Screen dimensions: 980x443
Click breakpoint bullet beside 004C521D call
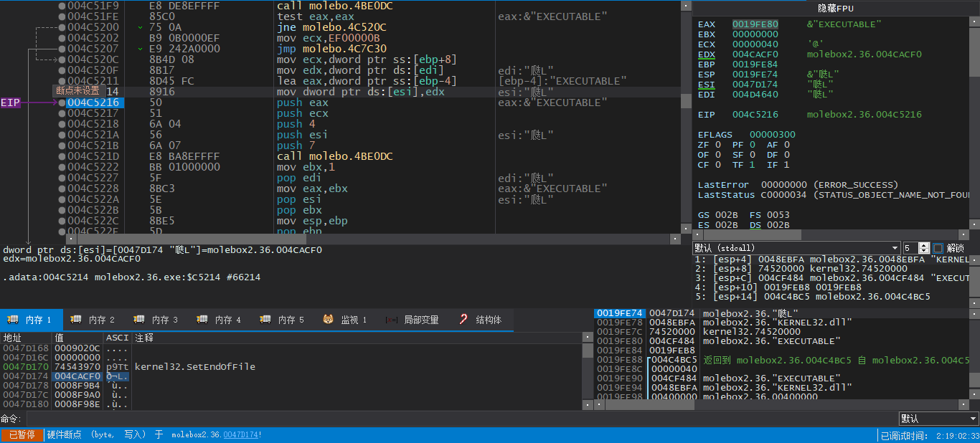pos(62,156)
